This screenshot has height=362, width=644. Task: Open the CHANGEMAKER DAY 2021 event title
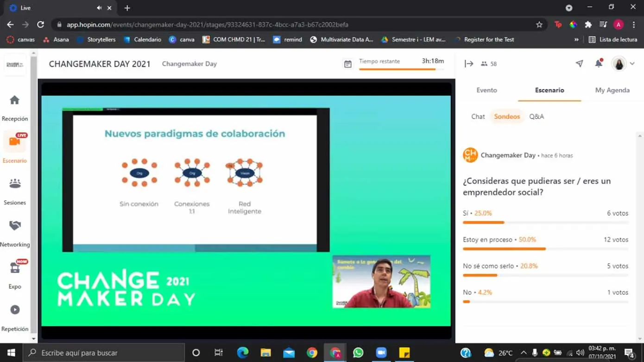click(100, 64)
